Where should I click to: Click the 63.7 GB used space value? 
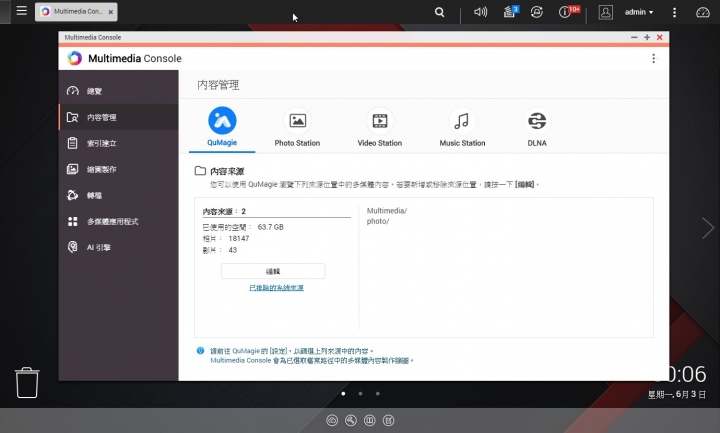coord(270,227)
